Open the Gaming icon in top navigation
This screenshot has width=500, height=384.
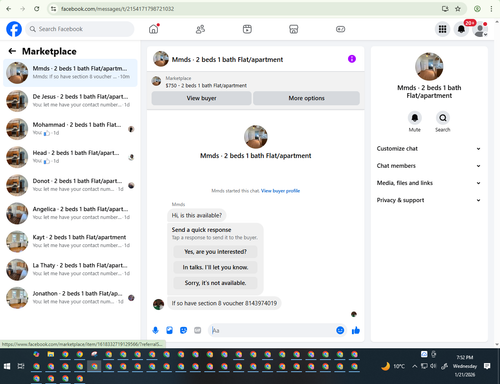point(340,29)
